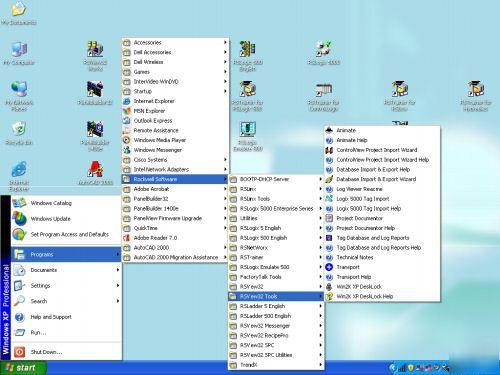Click the Project Documentor icon
The width and height of the screenshot is (500, 375).
[x=329, y=218]
